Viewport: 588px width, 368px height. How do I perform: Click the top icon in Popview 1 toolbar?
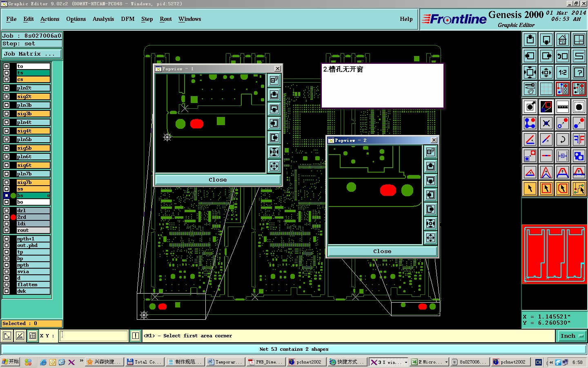274,80
